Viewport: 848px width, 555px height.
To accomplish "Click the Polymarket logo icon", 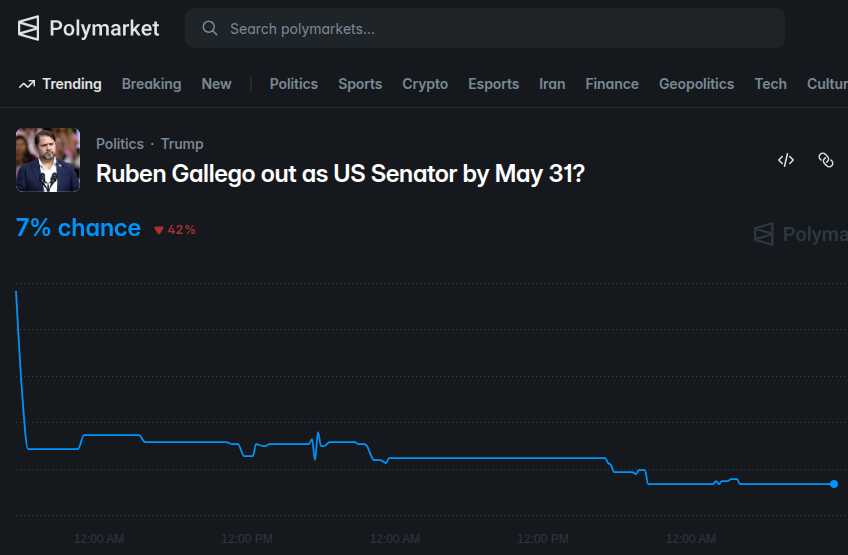I will pos(29,28).
